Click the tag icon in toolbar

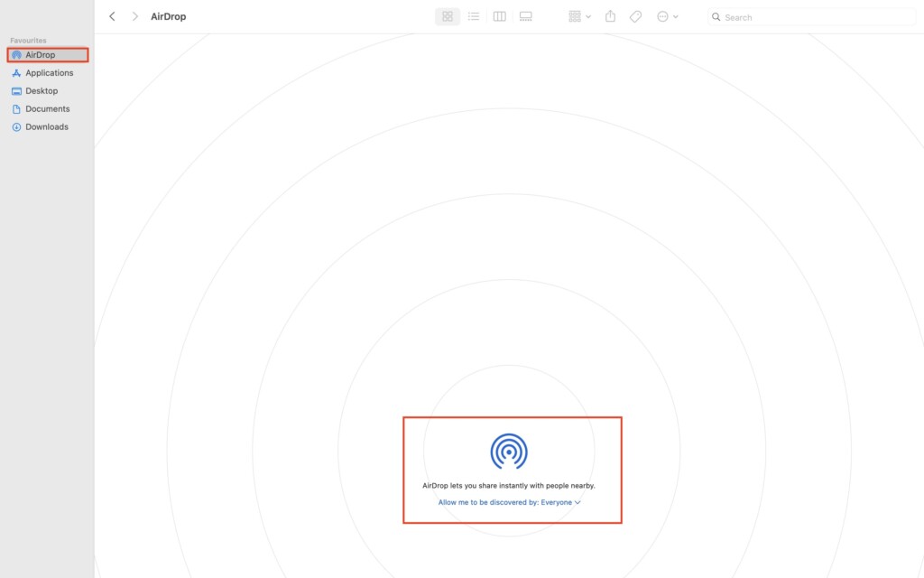pos(636,16)
